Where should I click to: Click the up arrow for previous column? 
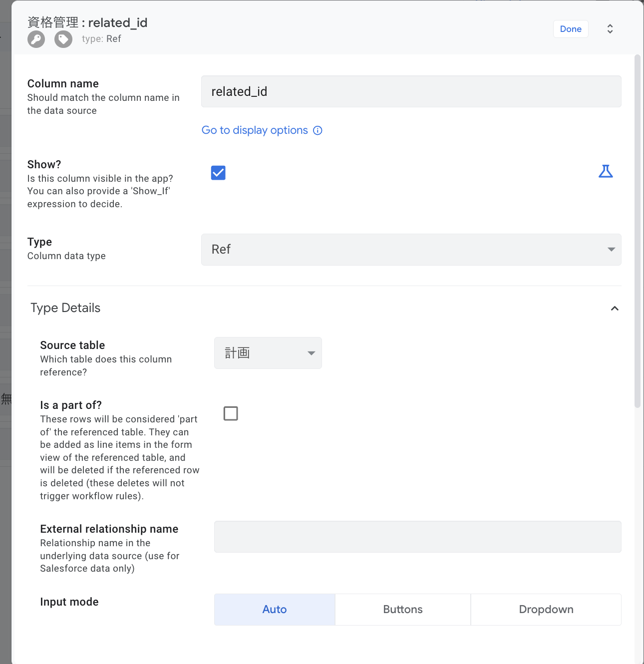tap(610, 25)
